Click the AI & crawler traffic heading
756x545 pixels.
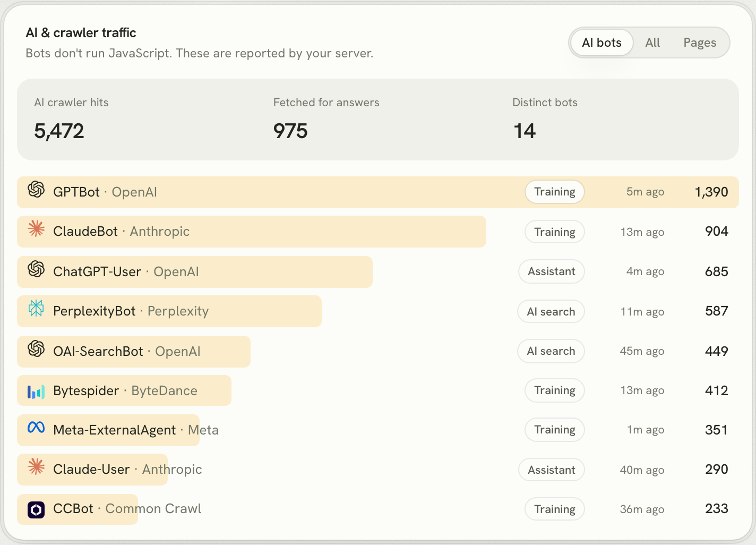click(x=81, y=33)
